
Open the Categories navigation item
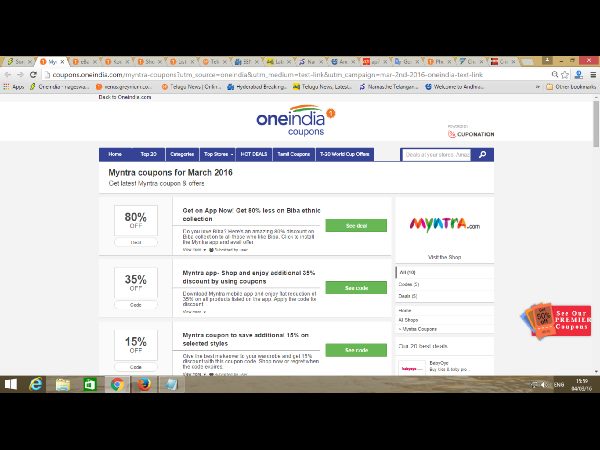coord(182,155)
